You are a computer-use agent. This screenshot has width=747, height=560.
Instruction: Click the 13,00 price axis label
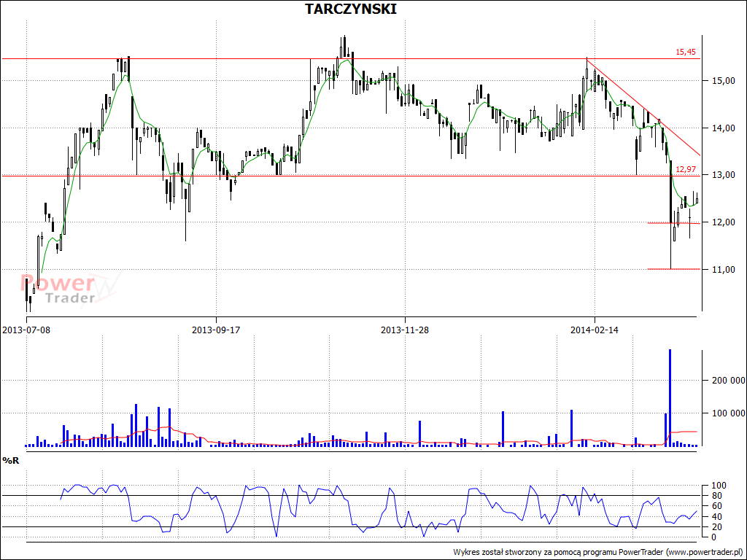tap(723, 175)
